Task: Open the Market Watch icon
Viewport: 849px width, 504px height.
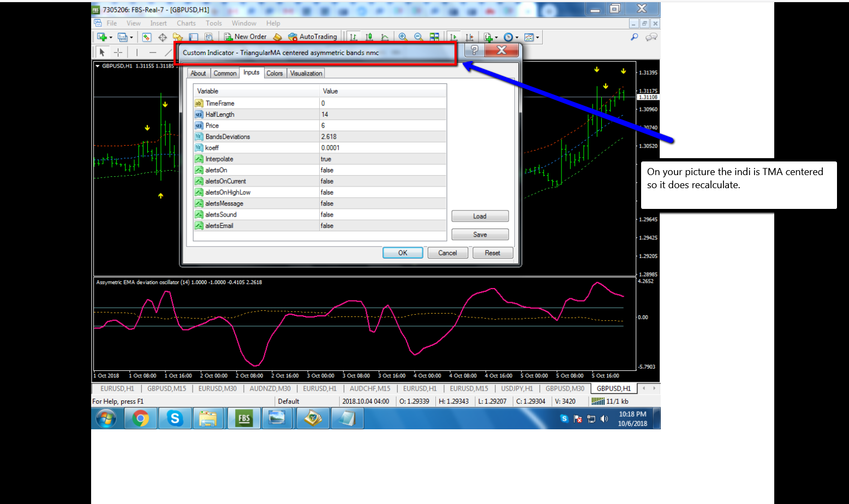Action: point(147,37)
